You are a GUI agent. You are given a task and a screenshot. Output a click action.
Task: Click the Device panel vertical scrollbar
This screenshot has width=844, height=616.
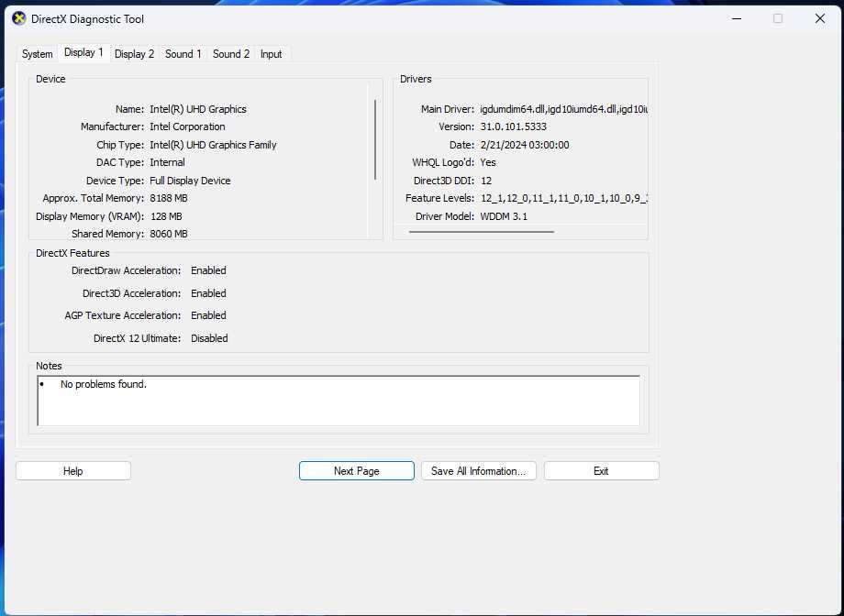[375, 140]
